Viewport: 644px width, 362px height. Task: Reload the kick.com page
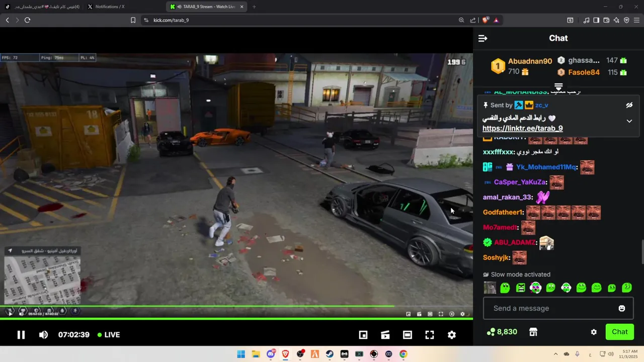tap(27, 20)
